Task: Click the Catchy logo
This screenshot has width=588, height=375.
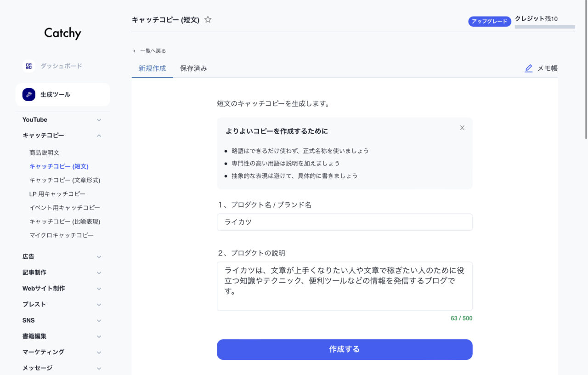Action: [62, 33]
